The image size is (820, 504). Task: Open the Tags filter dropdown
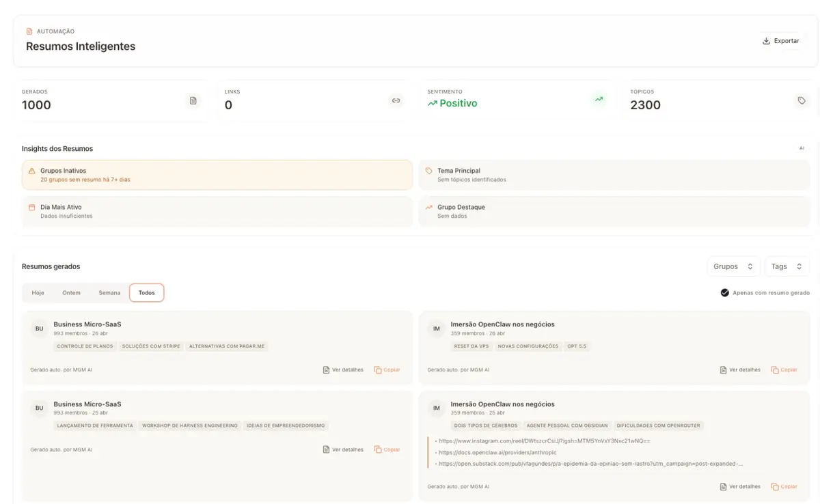coord(787,266)
